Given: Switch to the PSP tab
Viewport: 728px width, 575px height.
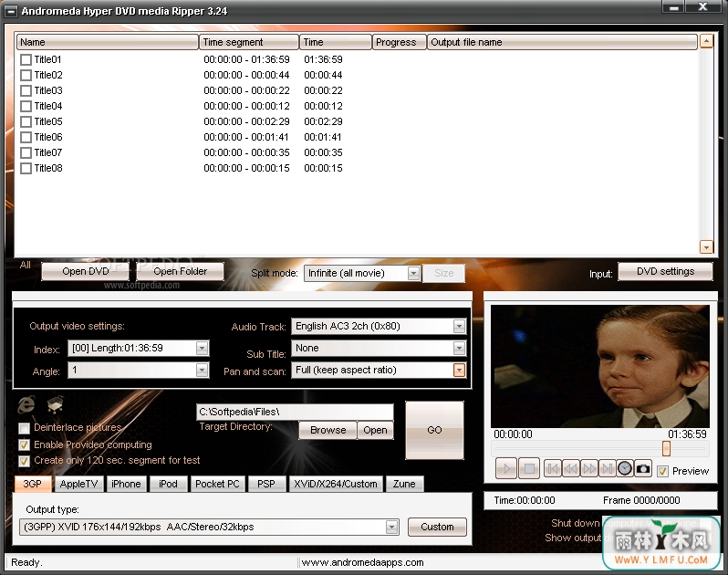Looking at the screenshot, I should point(266,484).
